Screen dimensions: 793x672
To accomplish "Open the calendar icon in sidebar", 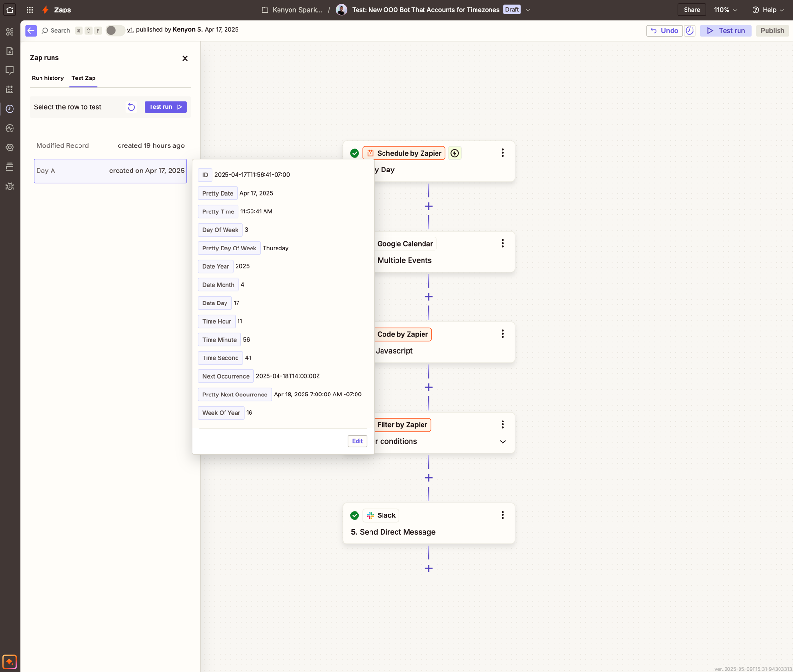I will pos(10,90).
